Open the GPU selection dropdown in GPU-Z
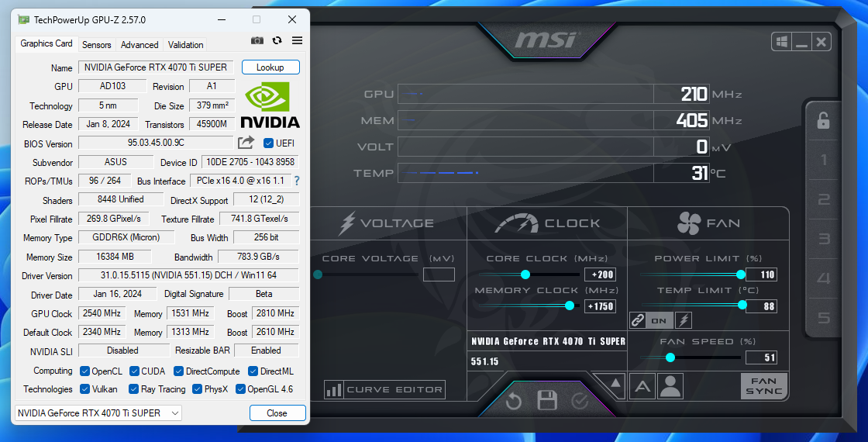Screen dimensions: 868x442 pos(98,413)
